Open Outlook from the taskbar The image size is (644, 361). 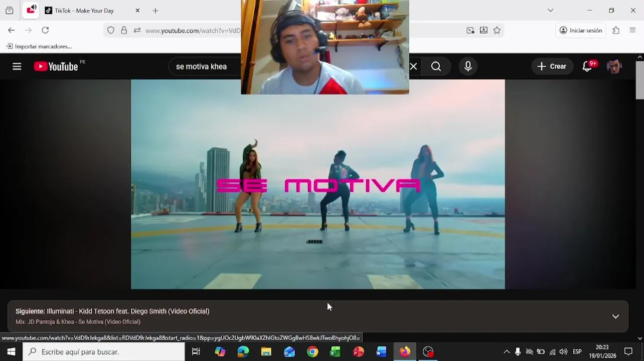click(x=289, y=351)
